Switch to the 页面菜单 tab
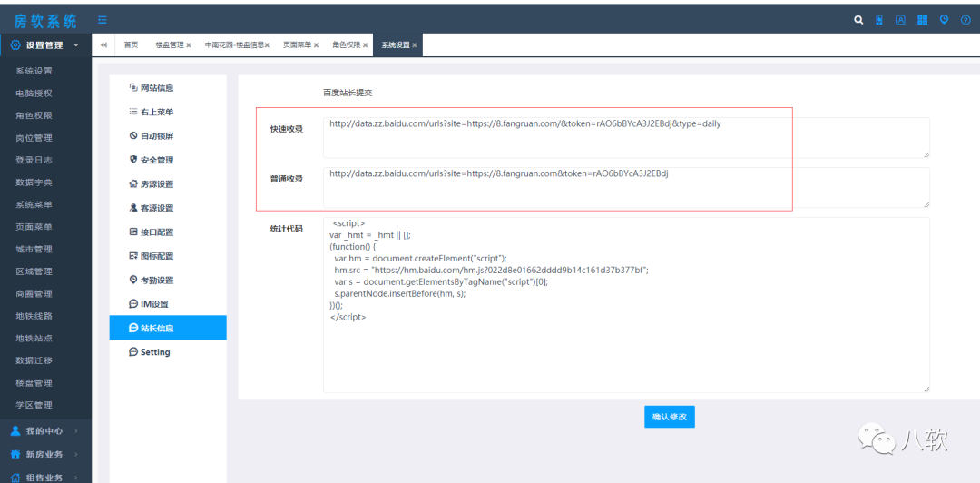The width and height of the screenshot is (980, 483). click(x=297, y=45)
